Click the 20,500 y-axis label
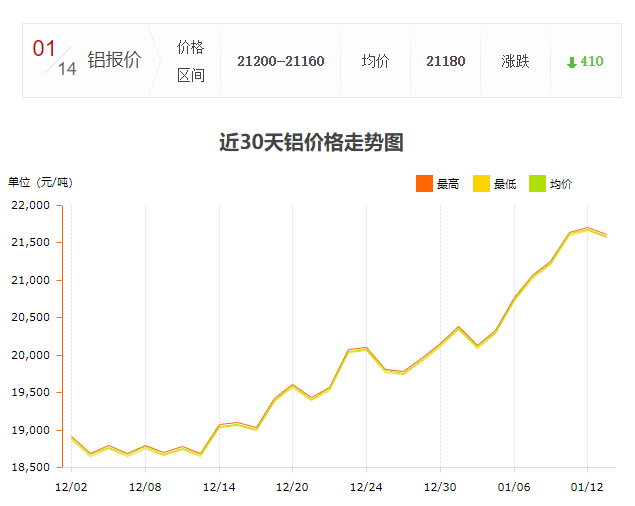 pyautogui.click(x=30, y=317)
